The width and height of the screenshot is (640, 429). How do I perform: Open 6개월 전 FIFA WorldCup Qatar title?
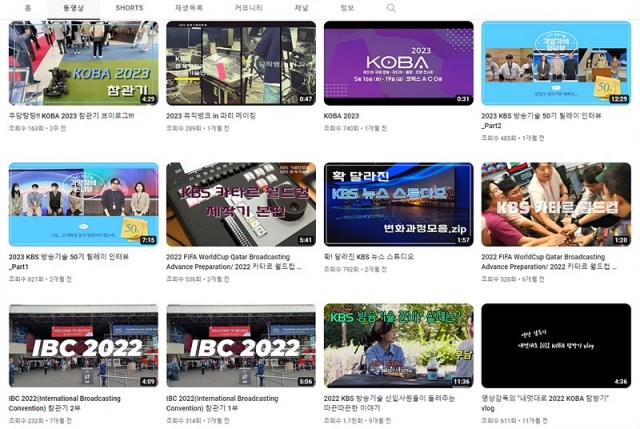[549, 262]
